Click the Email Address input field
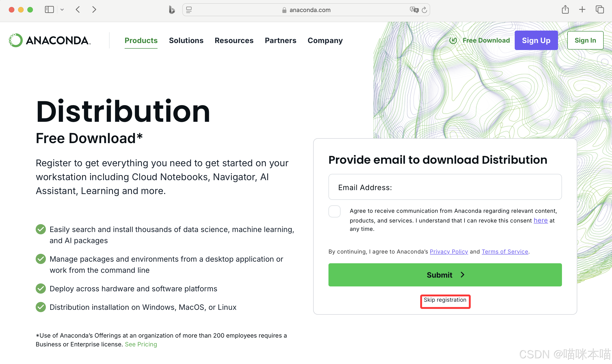612x364 pixels. click(x=445, y=187)
